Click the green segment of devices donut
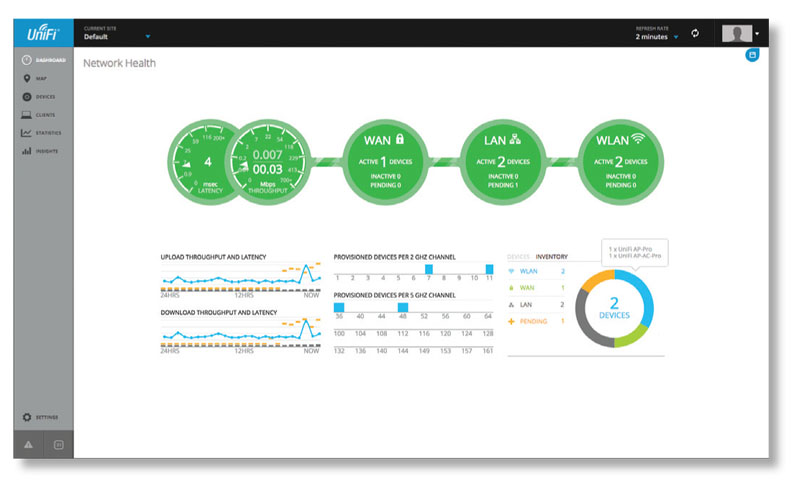 click(x=633, y=336)
